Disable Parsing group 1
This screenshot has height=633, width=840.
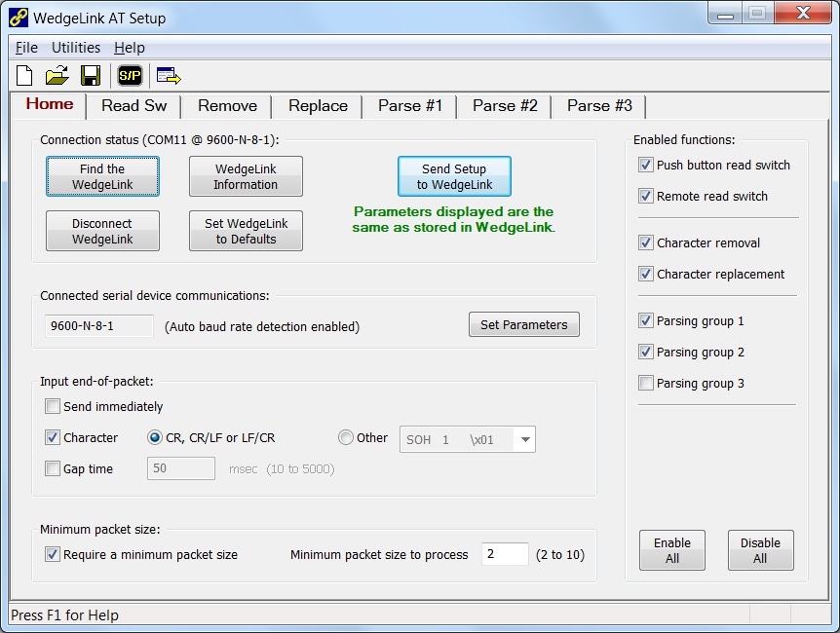pyautogui.click(x=645, y=320)
